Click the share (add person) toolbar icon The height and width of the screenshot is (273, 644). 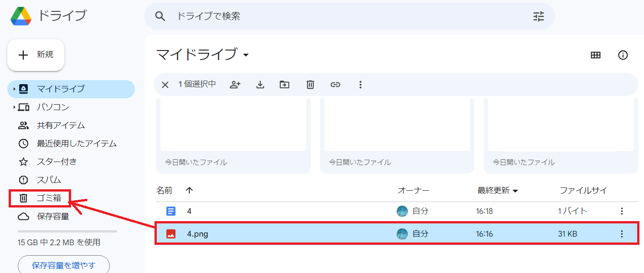tap(235, 85)
